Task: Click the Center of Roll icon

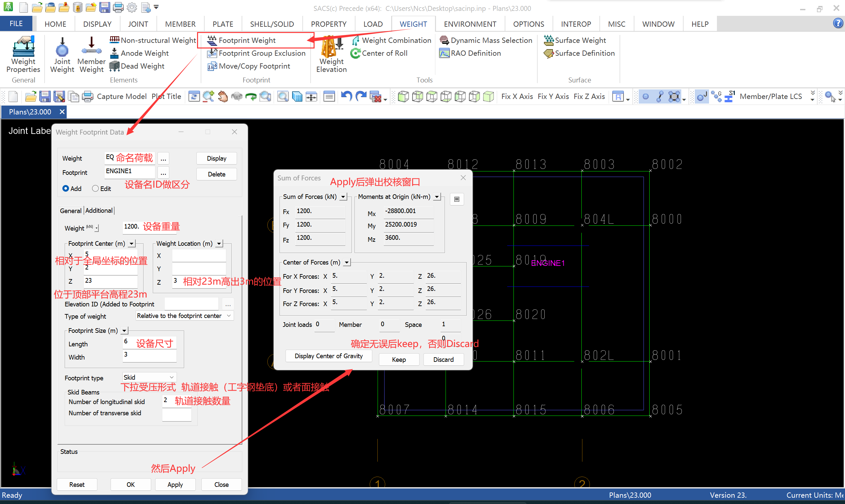Action: [355, 53]
